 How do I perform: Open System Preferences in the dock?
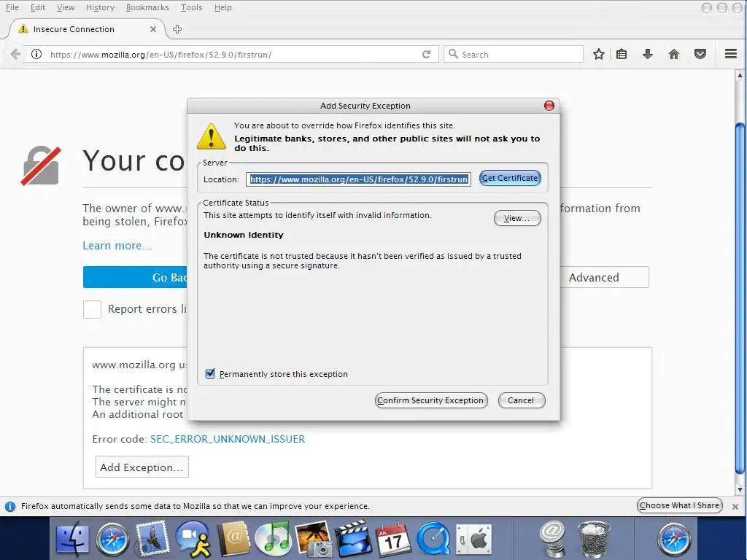pos(473,540)
